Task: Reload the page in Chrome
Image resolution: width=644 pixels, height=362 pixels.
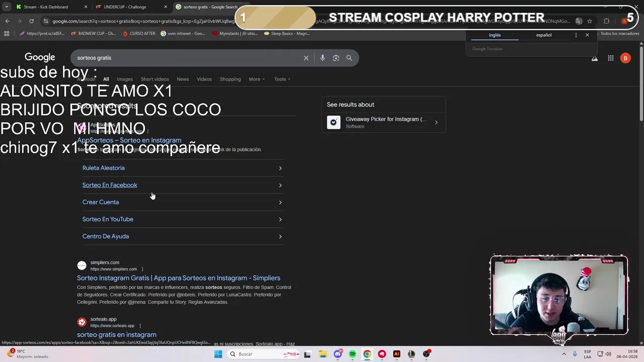Action: click(x=31, y=21)
